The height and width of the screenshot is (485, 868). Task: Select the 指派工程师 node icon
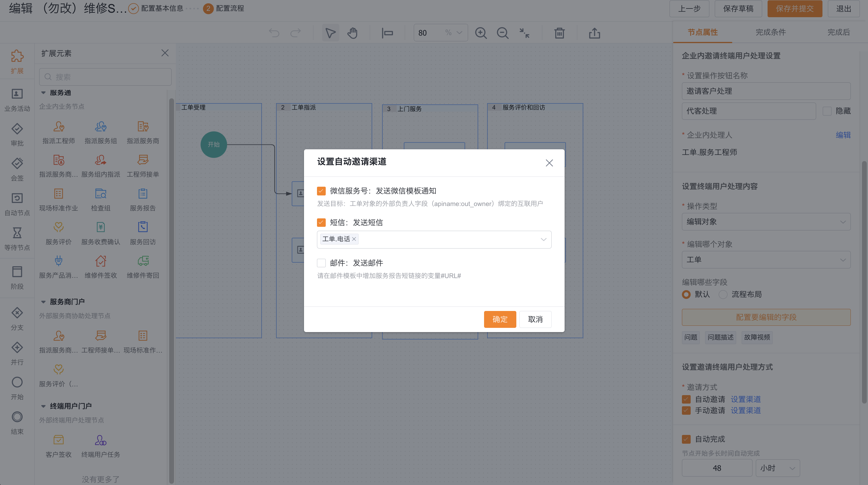click(x=59, y=127)
